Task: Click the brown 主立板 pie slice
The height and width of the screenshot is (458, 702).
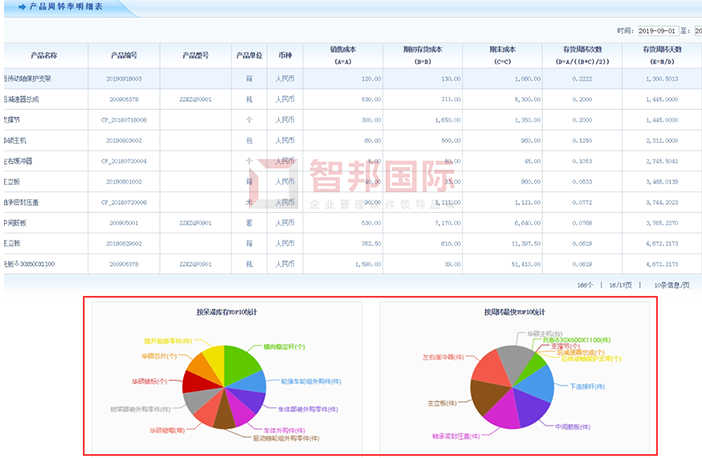Action: pos(488,398)
